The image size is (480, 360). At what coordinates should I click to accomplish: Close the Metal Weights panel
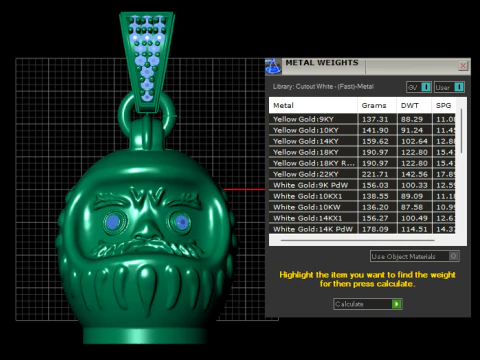click(463, 66)
